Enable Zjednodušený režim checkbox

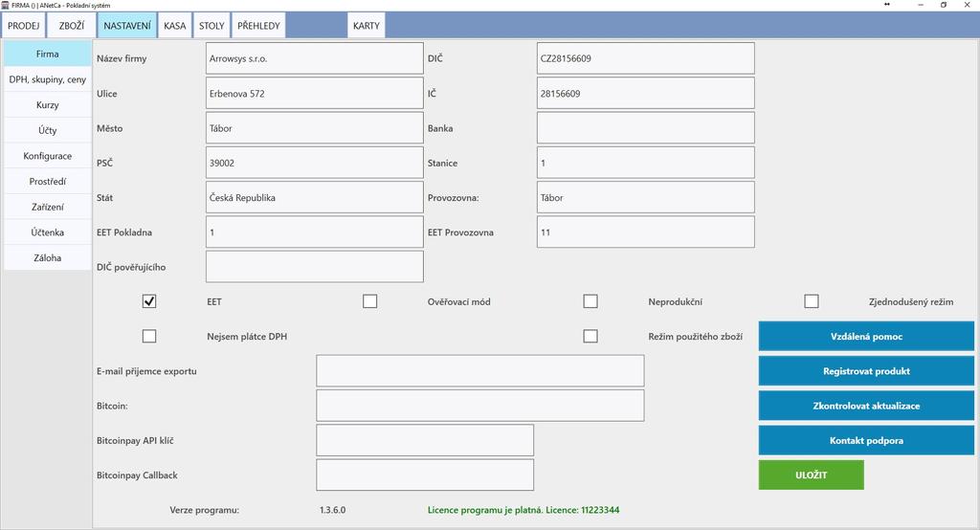point(812,301)
